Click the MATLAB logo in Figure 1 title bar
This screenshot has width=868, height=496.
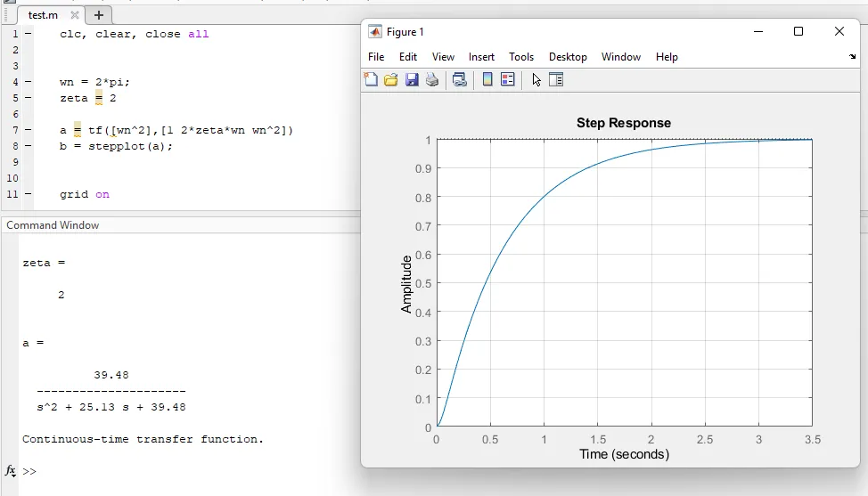tap(375, 32)
